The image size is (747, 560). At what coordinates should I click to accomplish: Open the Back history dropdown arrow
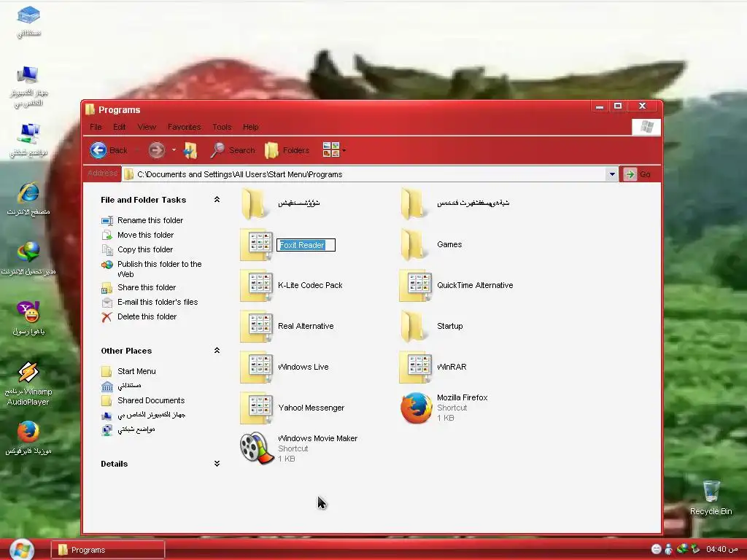point(136,150)
